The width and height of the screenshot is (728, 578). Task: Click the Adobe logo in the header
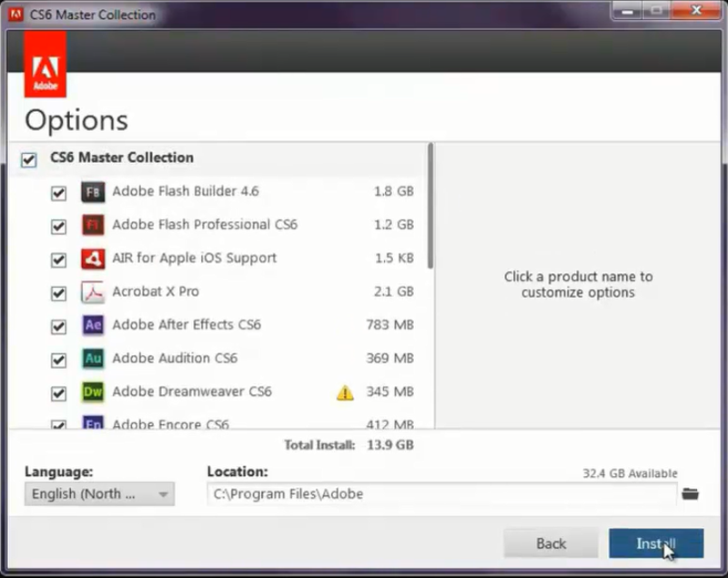[45, 64]
